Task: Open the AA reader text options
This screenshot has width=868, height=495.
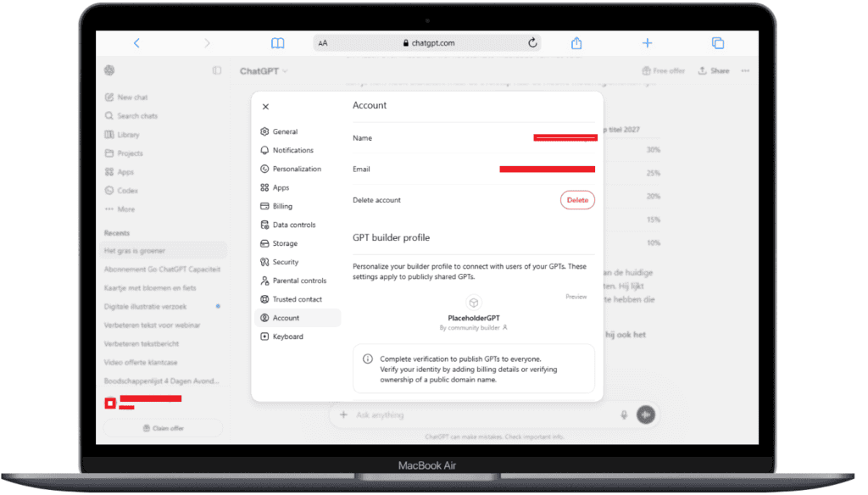Action: pos(323,43)
